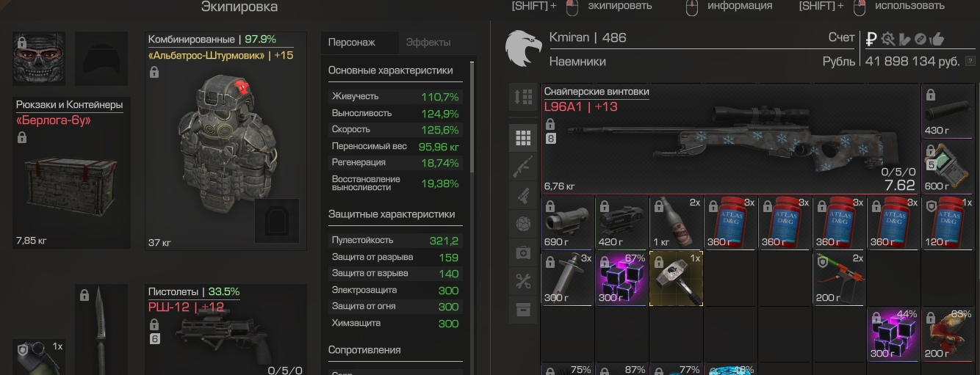Select the grenade slot marked 1x
Screen dimensions: 980x375
coord(39,357)
